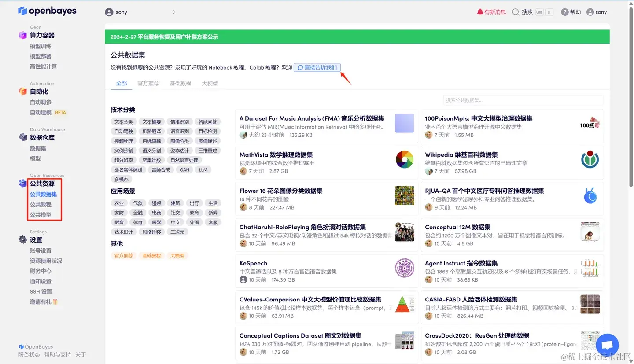Click the MathVista color wheel thumbnail

(404, 159)
